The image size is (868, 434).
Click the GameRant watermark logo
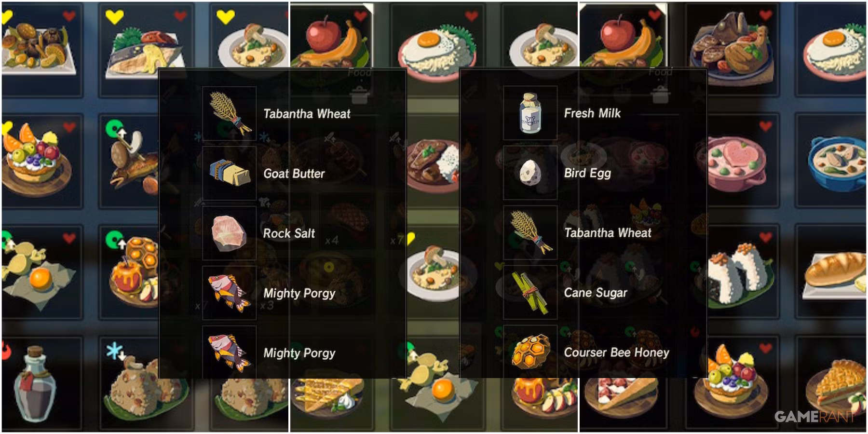coord(814,416)
